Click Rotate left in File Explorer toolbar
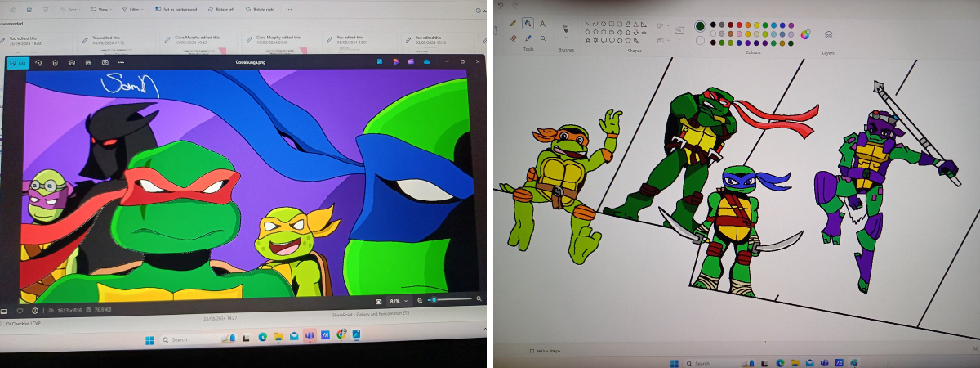980x368 pixels. (220, 9)
